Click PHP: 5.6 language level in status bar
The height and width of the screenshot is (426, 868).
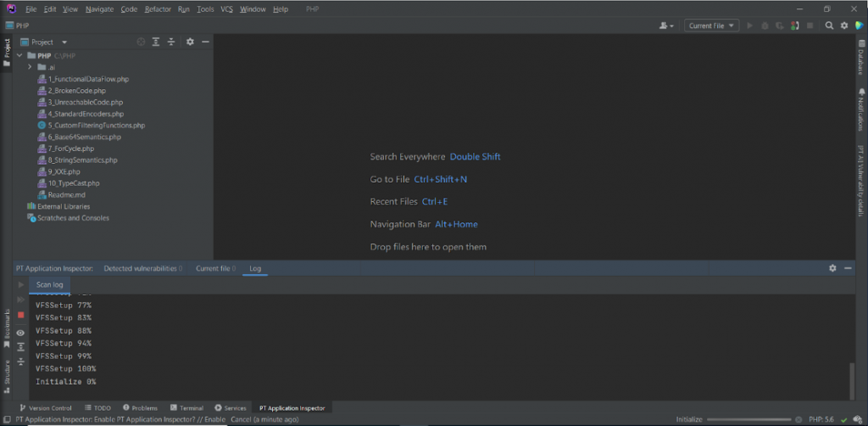[821, 419]
